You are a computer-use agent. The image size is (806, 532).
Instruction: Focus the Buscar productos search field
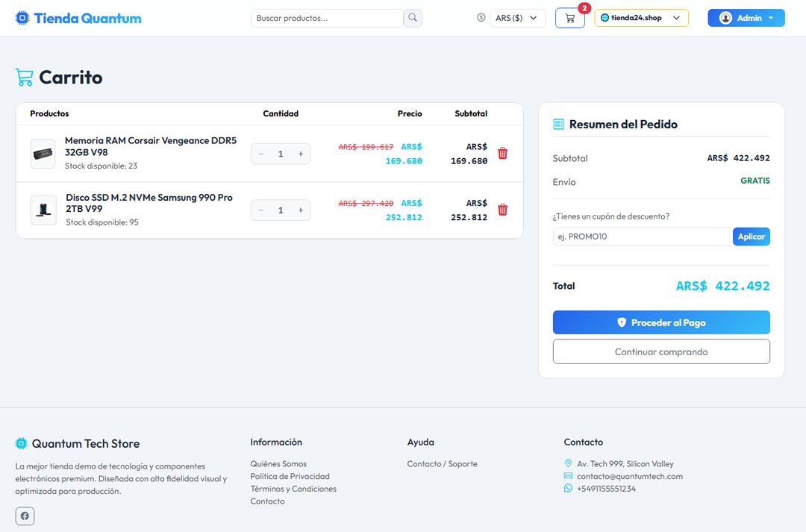point(328,18)
